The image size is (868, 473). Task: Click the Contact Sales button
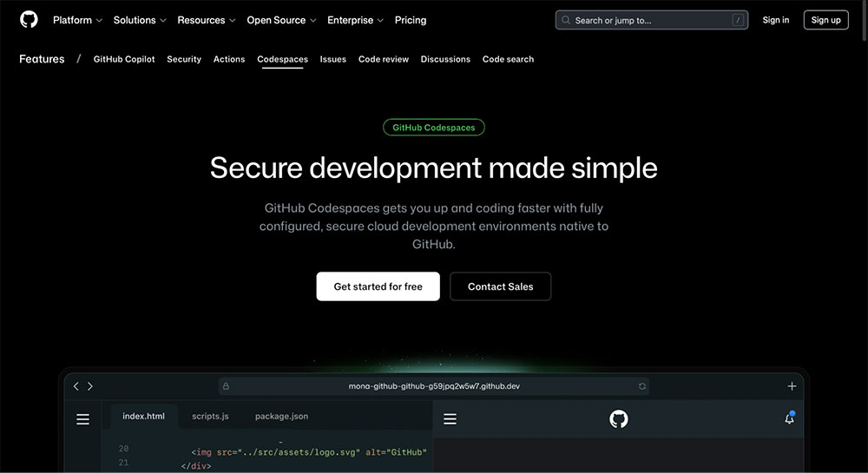pyautogui.click(x=500, y=286)
